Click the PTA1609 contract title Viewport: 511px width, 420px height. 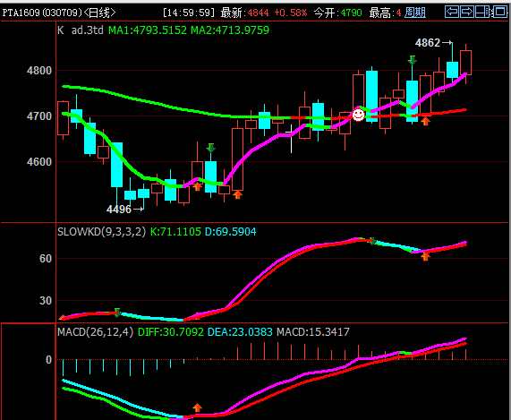[x=21, y=13]
